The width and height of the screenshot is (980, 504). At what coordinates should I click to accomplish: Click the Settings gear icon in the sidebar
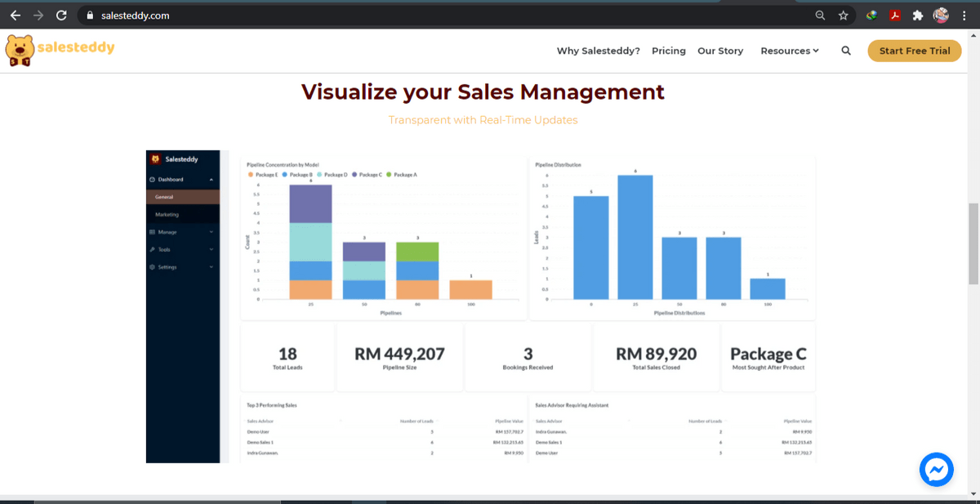coord(152,267)
